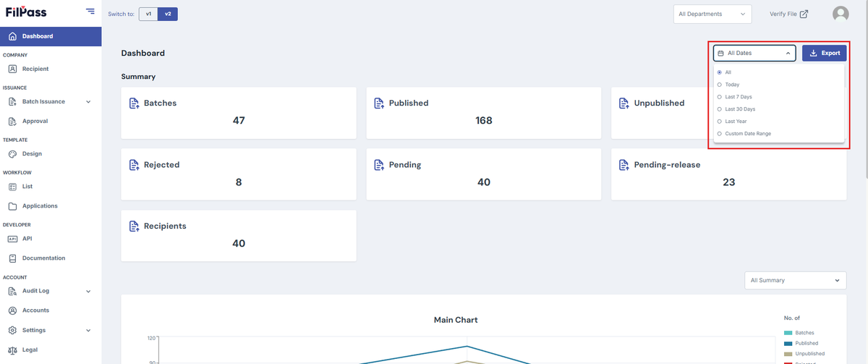Viewport: 868px width, 364px height.
Task: Expand the Settings submenu chevron
Action: 88,331
